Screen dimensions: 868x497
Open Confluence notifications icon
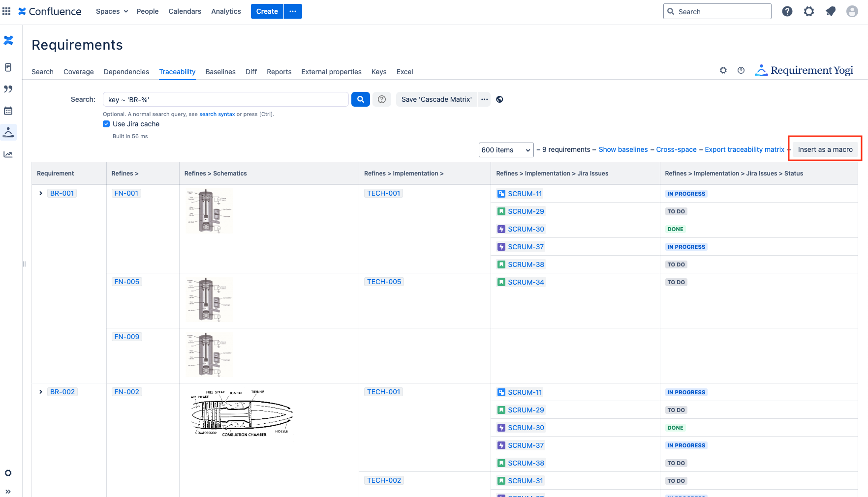point(831,11)
